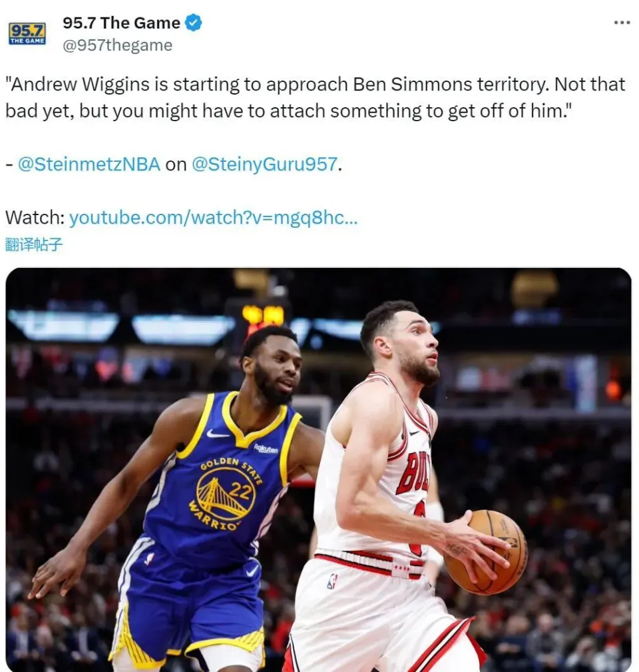The height and width of the screenshot is (672, 639).
Task: Click the glowing scoreboard in the photo background
Action: click(263, 316)
